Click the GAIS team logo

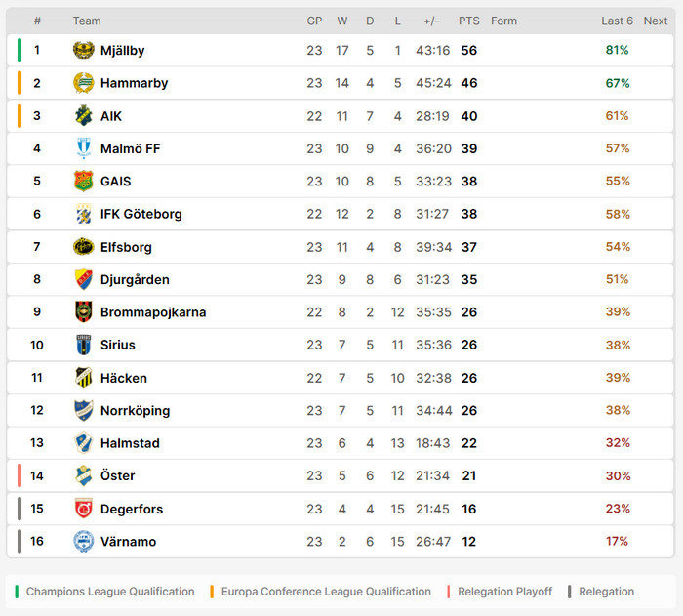click(83, 182)
